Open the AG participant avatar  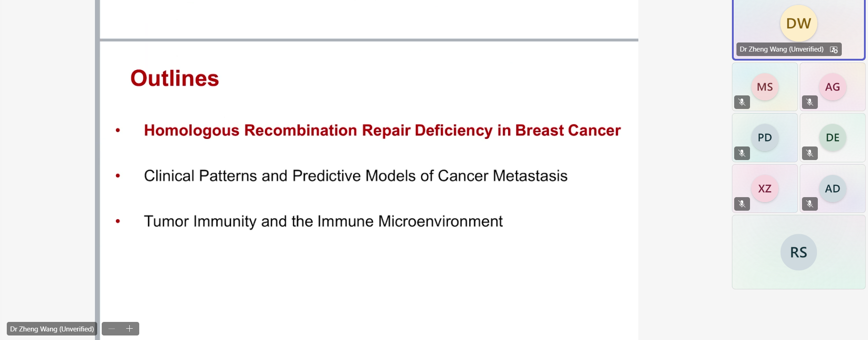(x=832, y=87)
